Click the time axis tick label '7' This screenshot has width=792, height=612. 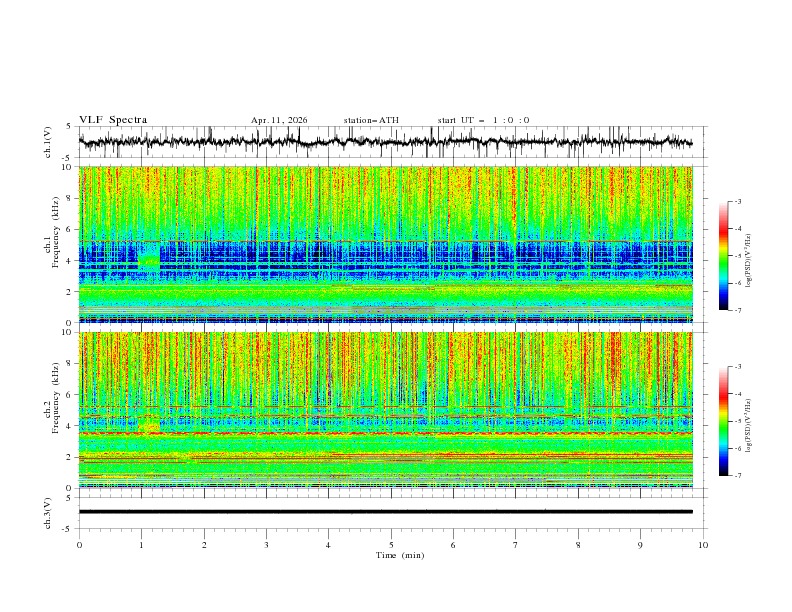click(516, 545)
